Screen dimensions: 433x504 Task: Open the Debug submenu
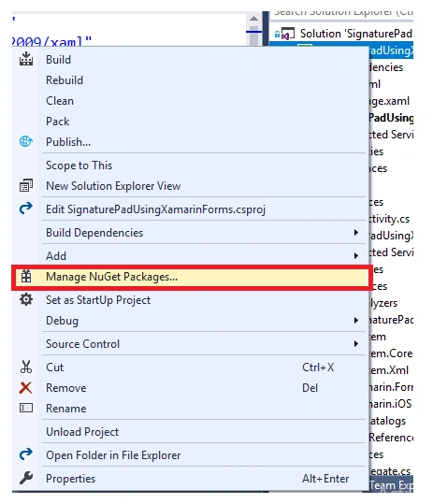pyautogui.click(x=190, y=321)
